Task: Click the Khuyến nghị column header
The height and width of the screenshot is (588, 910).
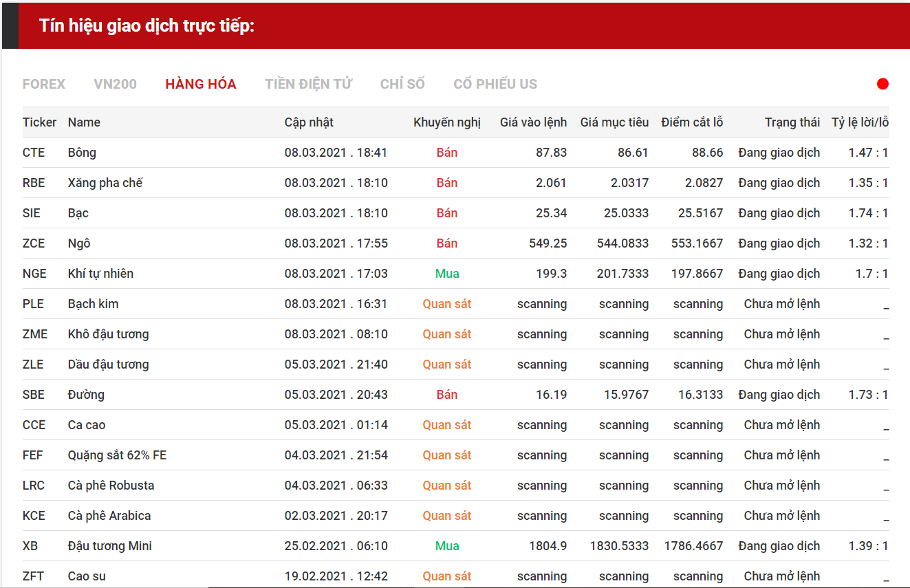Action: (447, 122)
